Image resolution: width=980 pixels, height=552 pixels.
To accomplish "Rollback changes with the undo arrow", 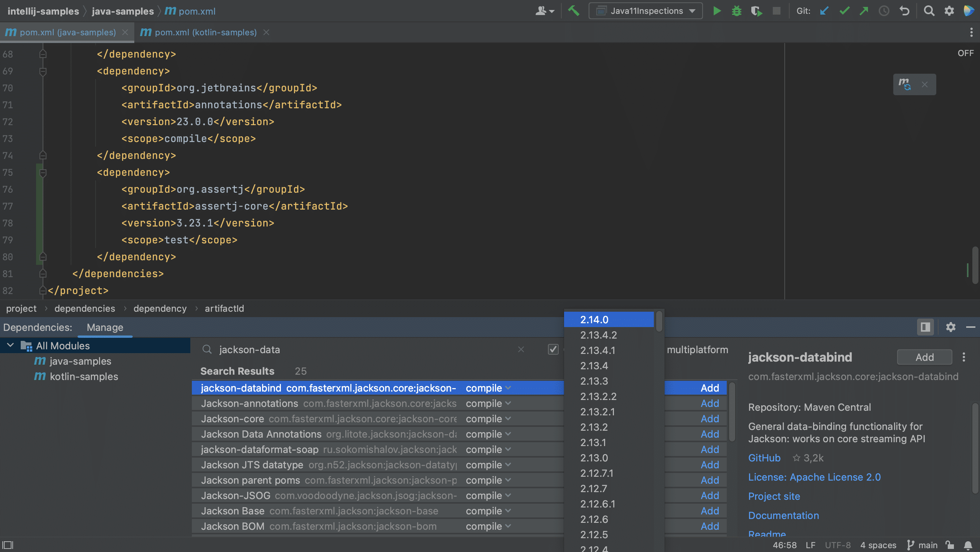I will pyautogui.click(x=904, y=11).
